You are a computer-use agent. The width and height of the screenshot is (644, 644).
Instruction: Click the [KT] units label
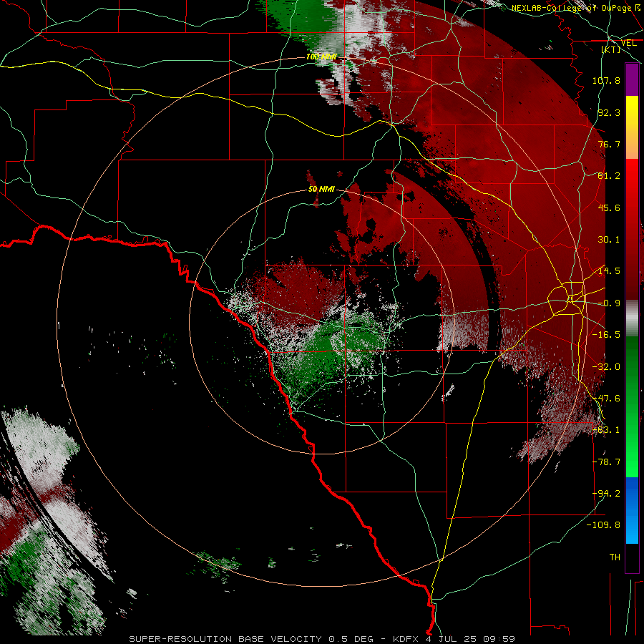coord(611,49)
